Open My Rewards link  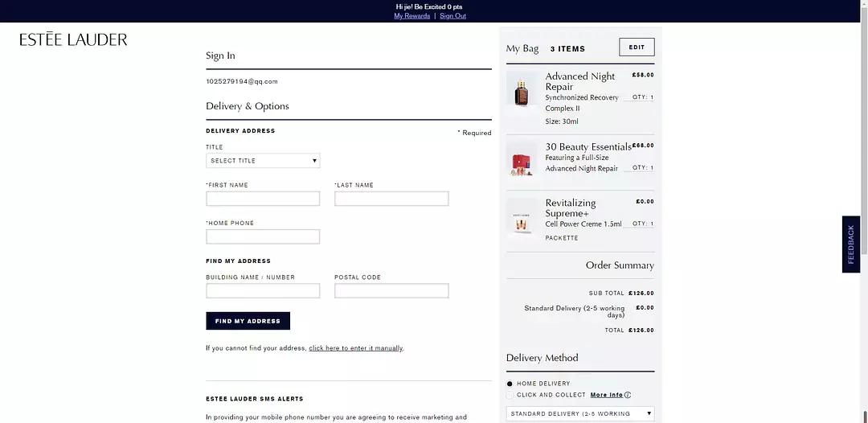pyautogui.click(x=411, y=16)
